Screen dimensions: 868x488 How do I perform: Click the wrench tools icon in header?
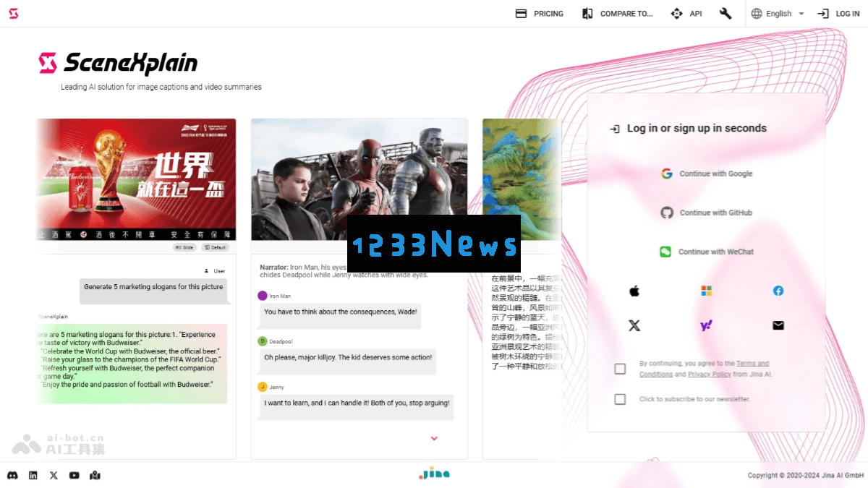(726, 14)
